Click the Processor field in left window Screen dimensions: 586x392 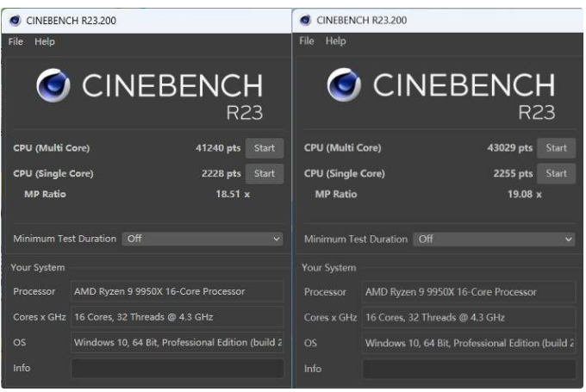[x=177, y=291]
